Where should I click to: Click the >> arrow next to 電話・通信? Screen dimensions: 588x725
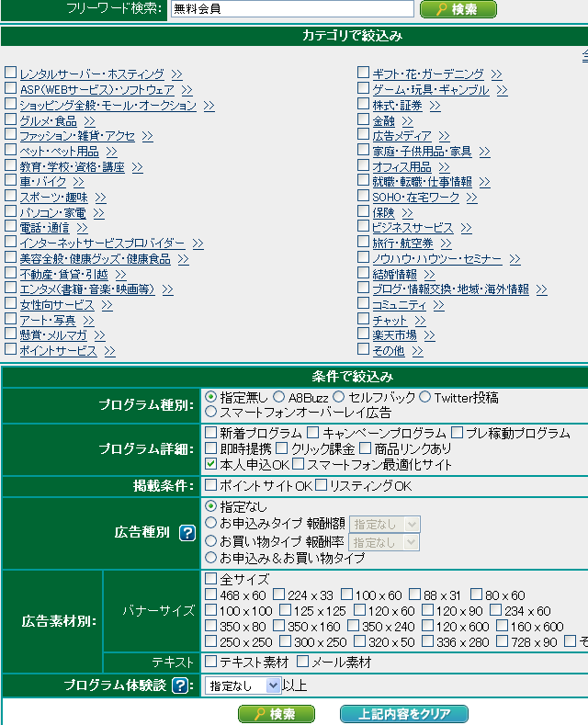click(x=83, y=228)
